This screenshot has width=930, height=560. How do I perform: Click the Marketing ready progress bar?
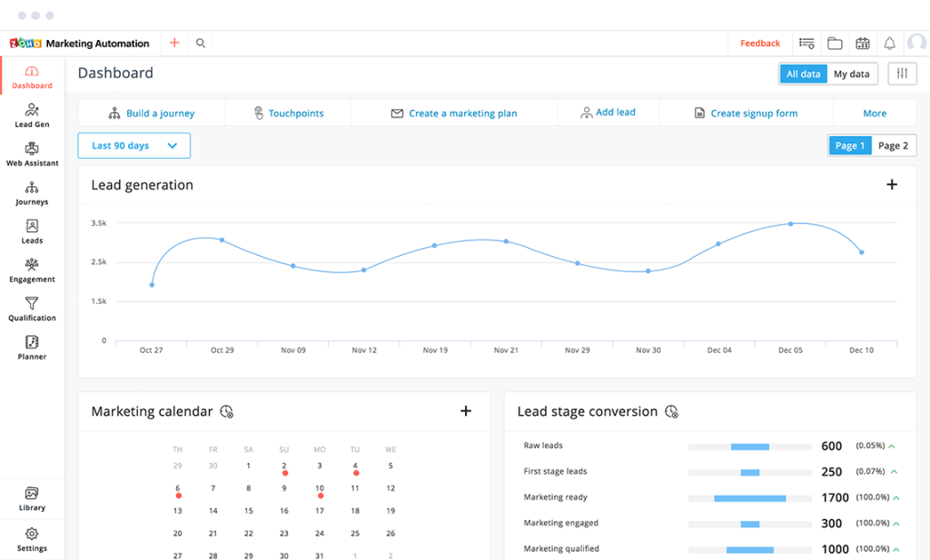pos(749,498)
